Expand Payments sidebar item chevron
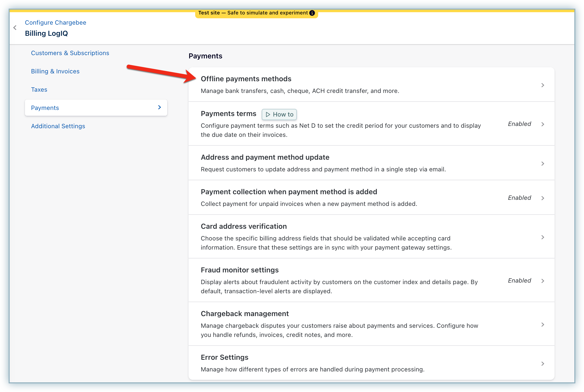 159,107
